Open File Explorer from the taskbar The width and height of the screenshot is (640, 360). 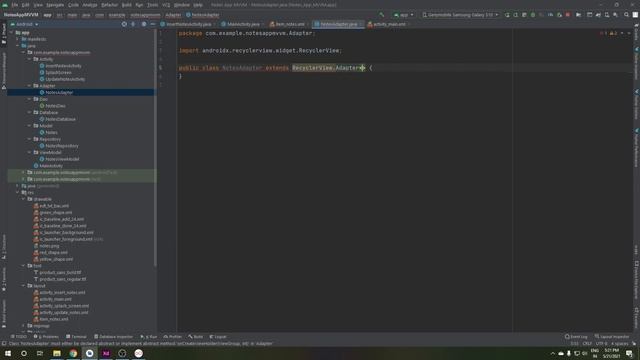[57, 353]
